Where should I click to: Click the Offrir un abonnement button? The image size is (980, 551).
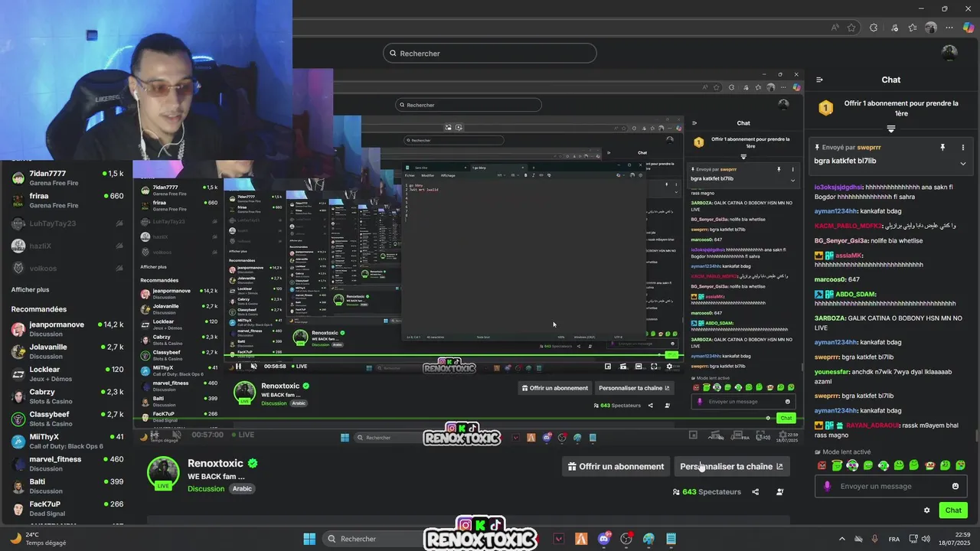pyautogui.click(x=616, y=466)
